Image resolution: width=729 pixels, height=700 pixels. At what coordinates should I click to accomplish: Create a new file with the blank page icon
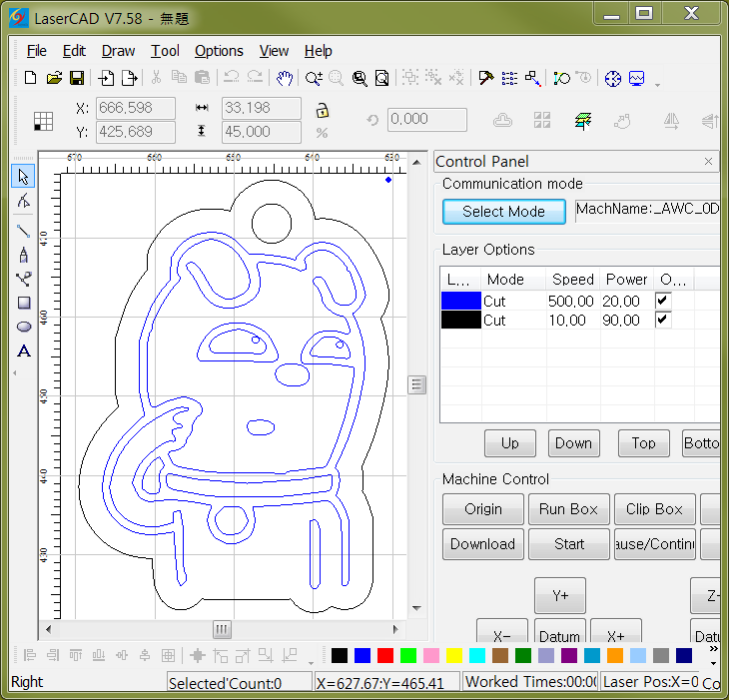30,78
